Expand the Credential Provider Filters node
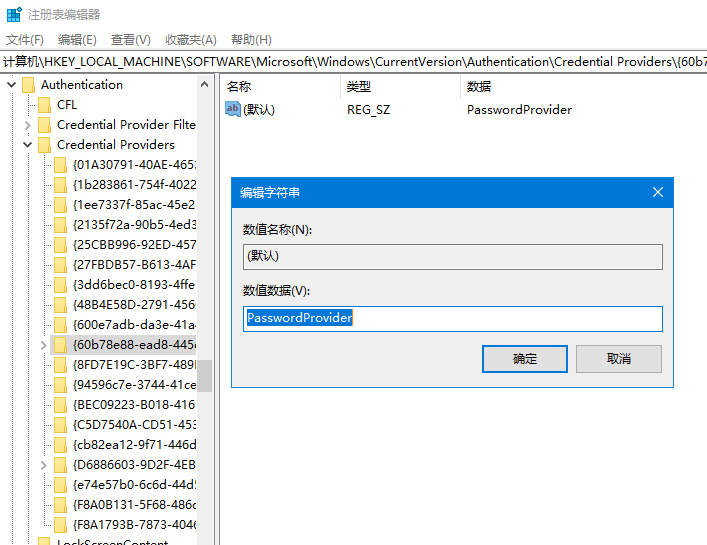This screenshot has height=545, width=707. [27, 125]
